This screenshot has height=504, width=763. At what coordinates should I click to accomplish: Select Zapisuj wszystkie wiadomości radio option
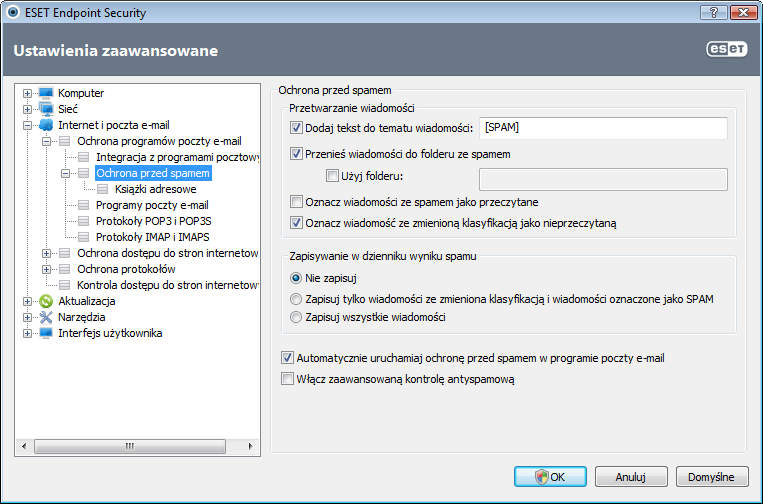(x=296, y=317)
